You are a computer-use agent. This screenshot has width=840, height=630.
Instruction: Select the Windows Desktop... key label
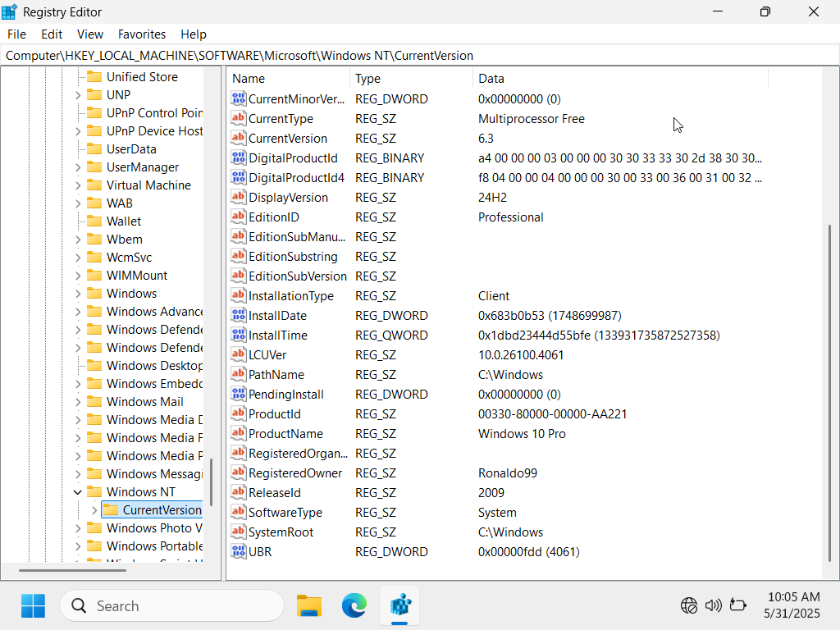coord(154,366)
